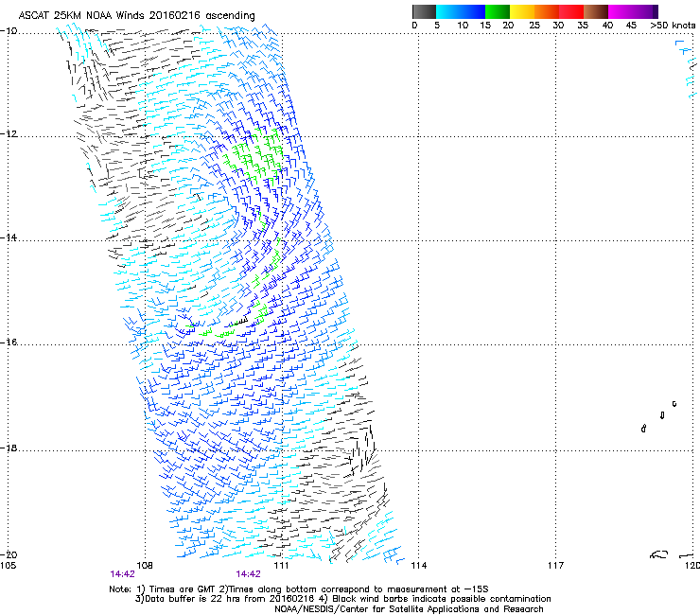Click the "-10" latitude axis label

(9, 31)
